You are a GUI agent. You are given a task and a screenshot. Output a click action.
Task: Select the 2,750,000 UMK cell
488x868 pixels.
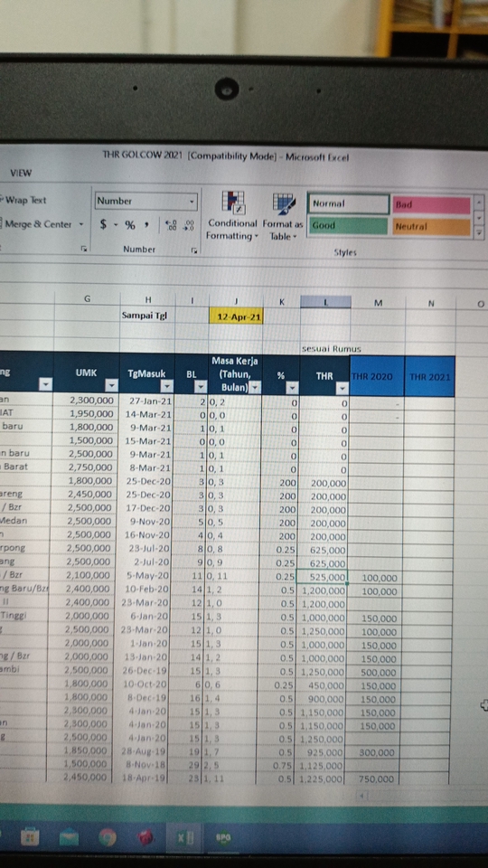(x=87, y=467)
